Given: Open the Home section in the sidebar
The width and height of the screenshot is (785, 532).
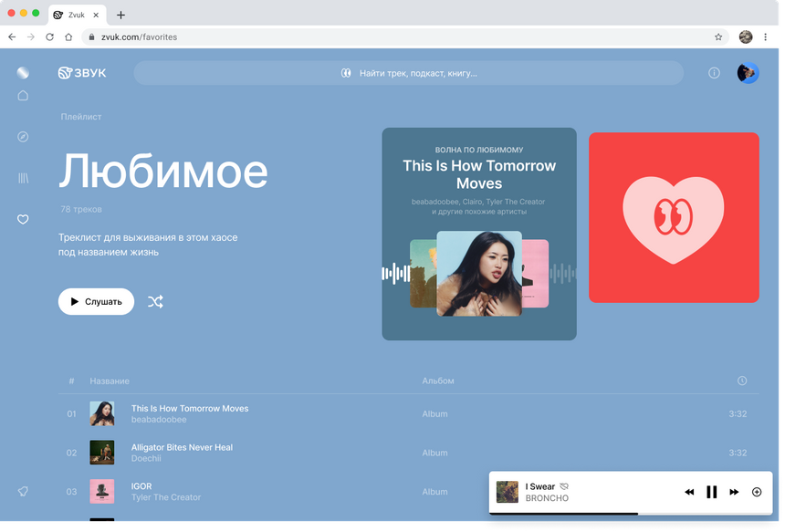Looking at the screenshot, I should 22,95.
